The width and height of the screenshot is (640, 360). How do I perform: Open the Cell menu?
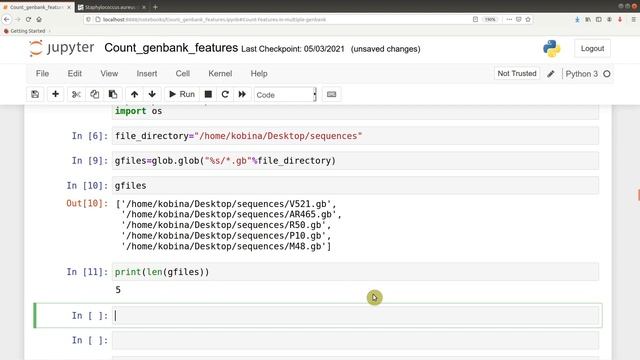pyautogui.click(x=182, y=73)
